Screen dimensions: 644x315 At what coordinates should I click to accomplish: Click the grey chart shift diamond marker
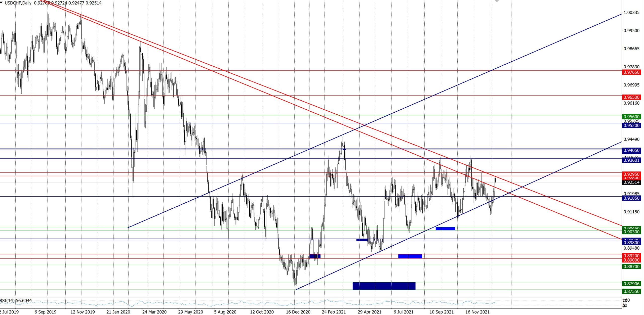click(x=497, y=1)
